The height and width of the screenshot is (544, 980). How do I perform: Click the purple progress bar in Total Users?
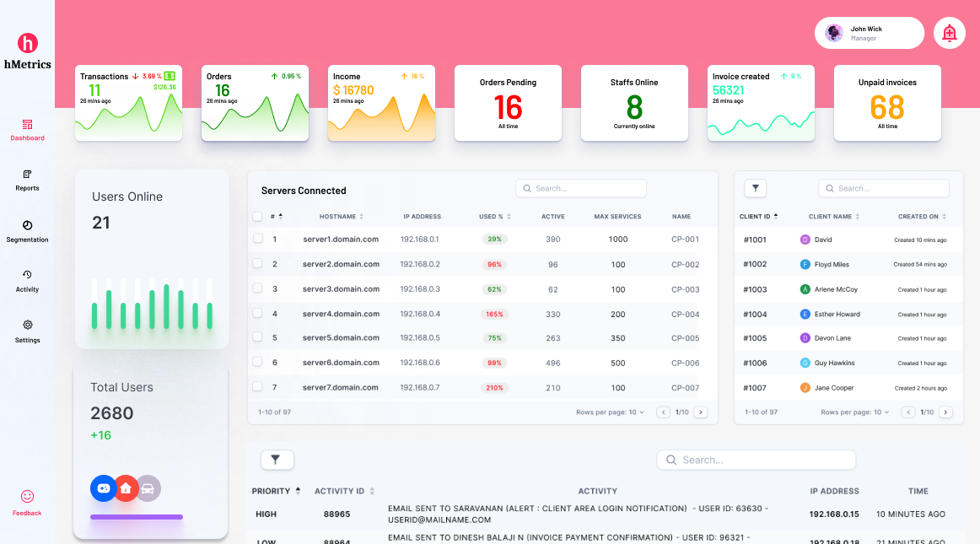137,517
